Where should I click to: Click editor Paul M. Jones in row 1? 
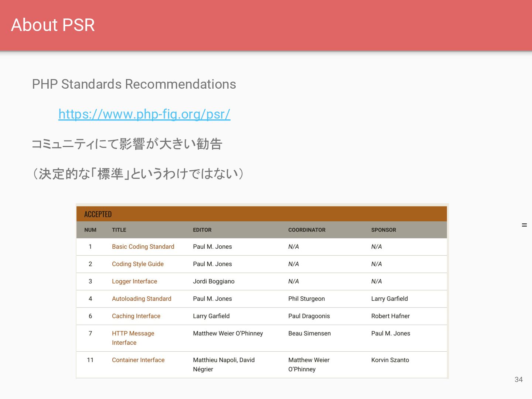point(212,246)
